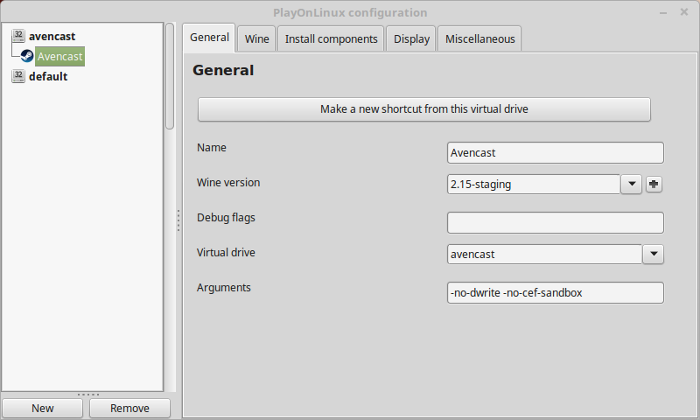Viewport: 700px width, 420px height.
Task: Click the default virtual drive icon
Action: (18, 76)
